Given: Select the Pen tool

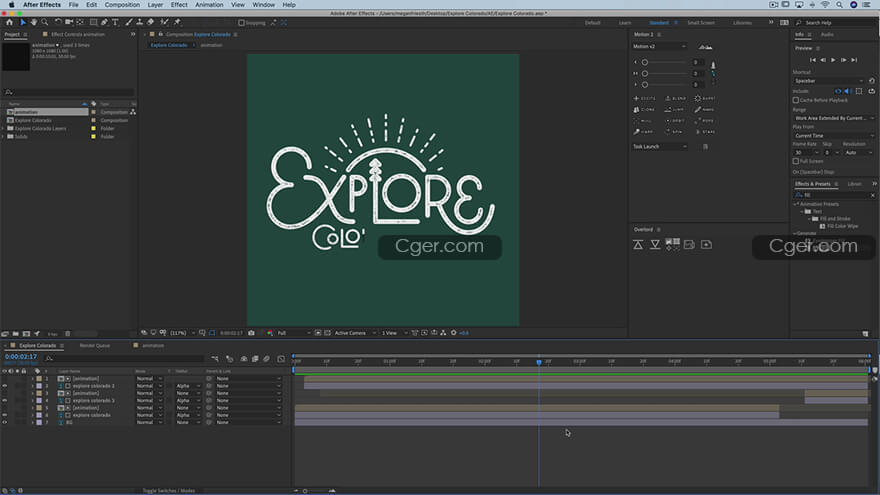Looking at the screenshot, I should [104, 22].
